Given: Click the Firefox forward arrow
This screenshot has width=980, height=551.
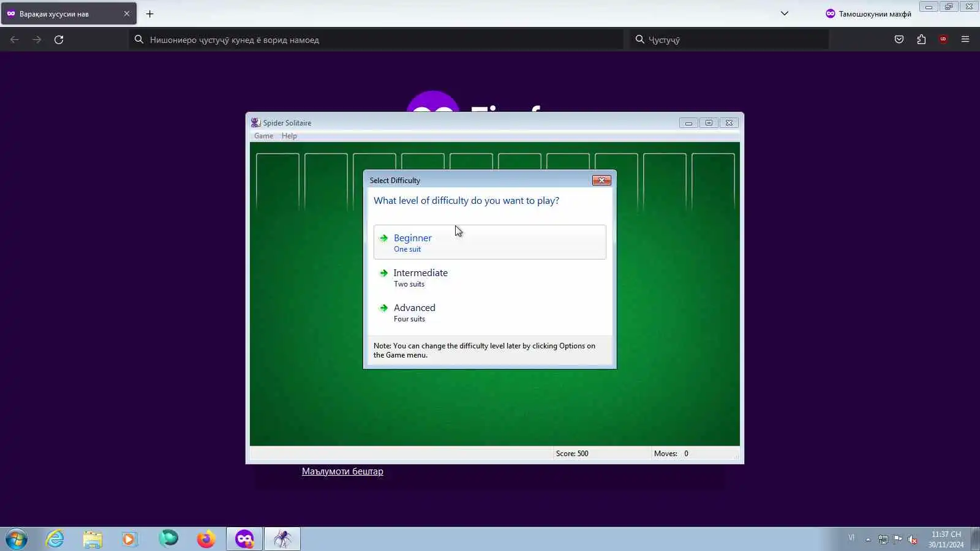Looking at the screenshot, I should [37, 40].
